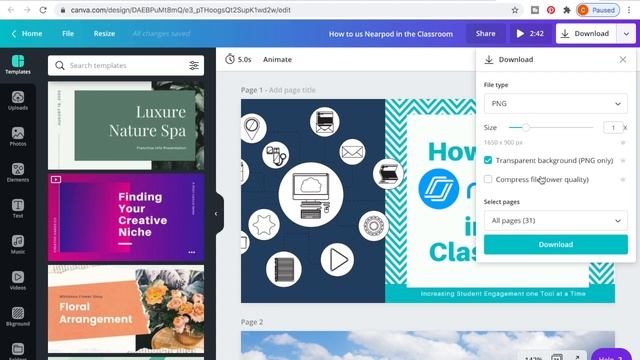This screenshot has height=360, width=640.
Task: Open the Text sidebar tab
Action: [18, 209]
